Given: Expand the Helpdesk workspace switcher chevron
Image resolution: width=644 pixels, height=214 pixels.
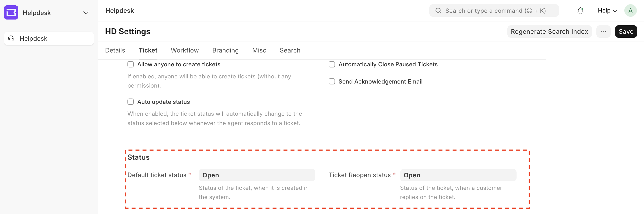Looking at the screenshot, I should (86, 13).
